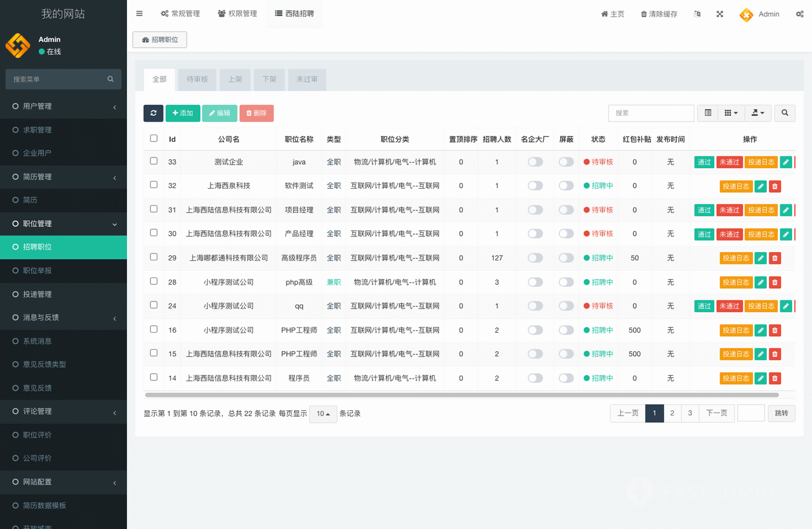Click green edit pencil for row 29
The width and height of the screenshot is (812, 529).
click(x=760, y=258)
